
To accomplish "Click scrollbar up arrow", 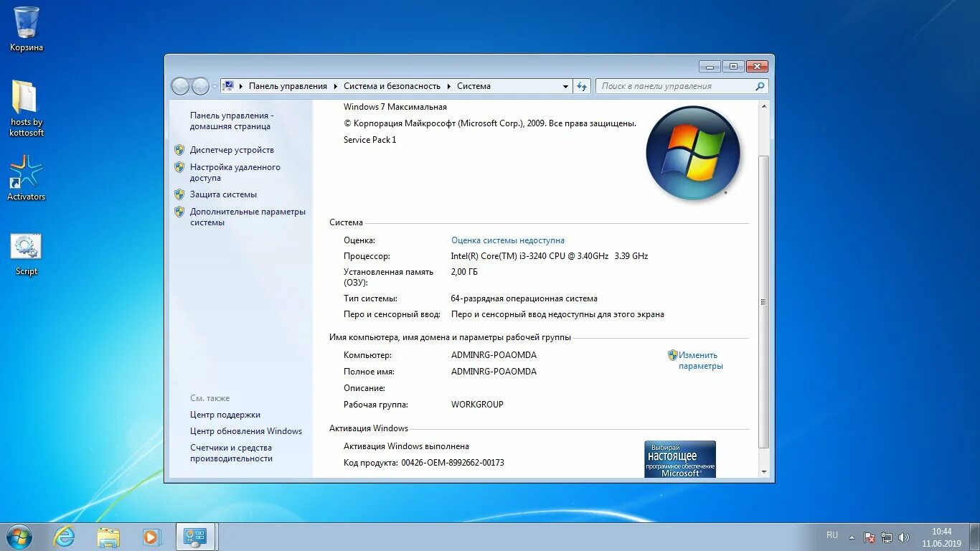I will coord(763,106).
